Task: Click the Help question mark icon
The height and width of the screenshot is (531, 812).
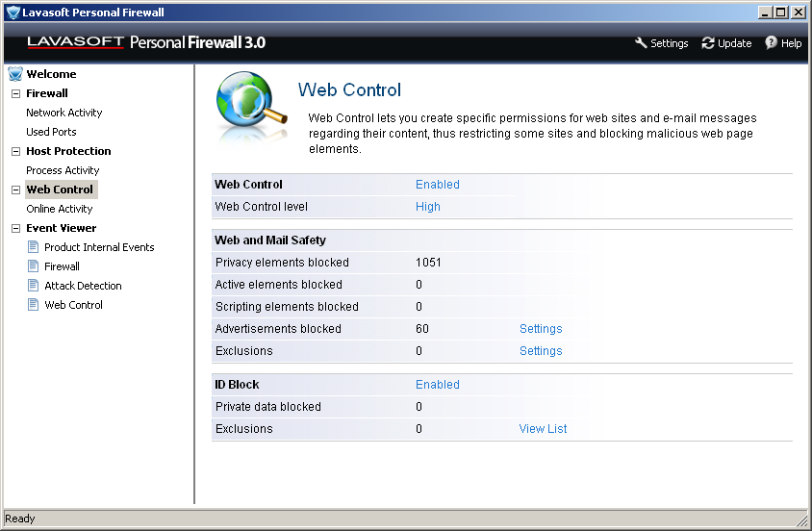Action: pyautogui.click(x=771, y=43)
